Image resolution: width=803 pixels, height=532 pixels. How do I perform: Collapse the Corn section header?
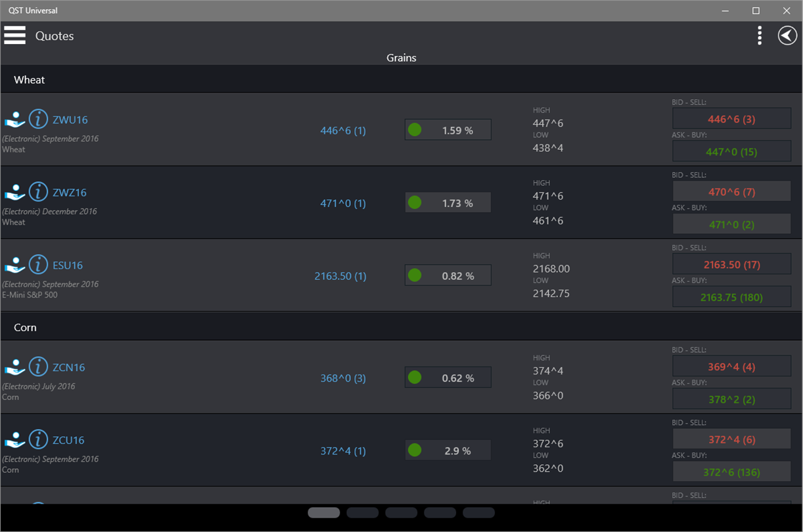(25, 327)
